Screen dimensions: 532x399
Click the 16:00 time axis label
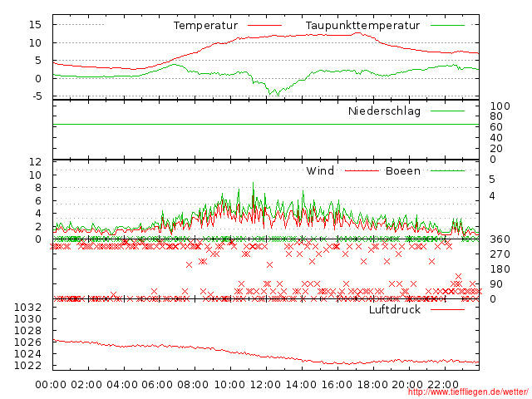[x=337, y=384]
